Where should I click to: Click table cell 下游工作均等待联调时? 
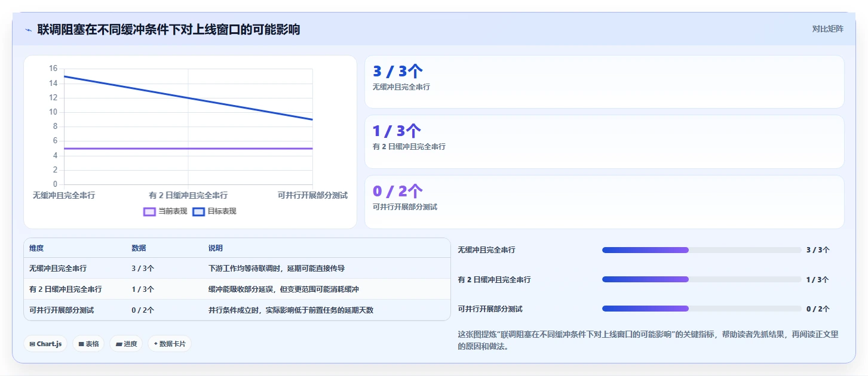(276, 269)
